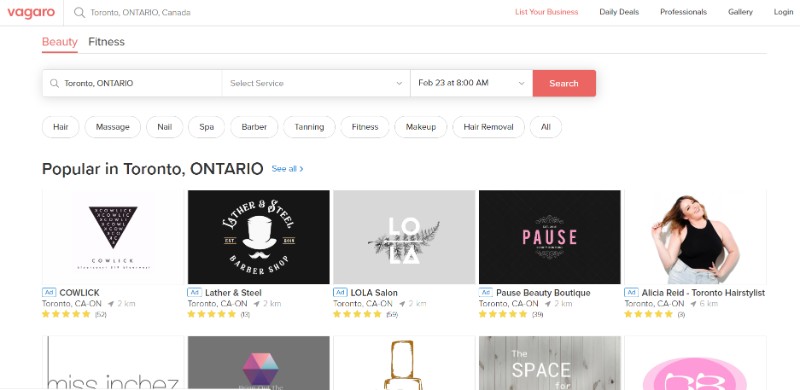Click Pause Beauty Boutique business name
Image resolution: width=800 pixels, height=390 pixels.
(543, 292)
